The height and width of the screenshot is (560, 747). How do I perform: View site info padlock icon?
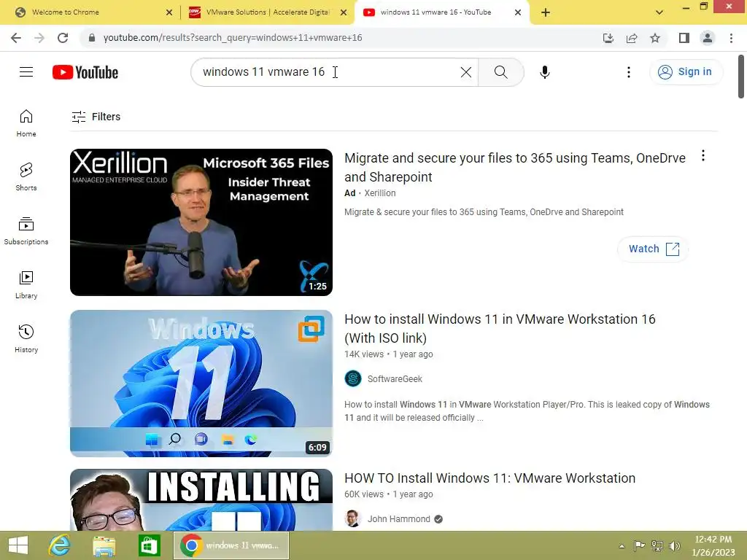(x=92, y=38)
